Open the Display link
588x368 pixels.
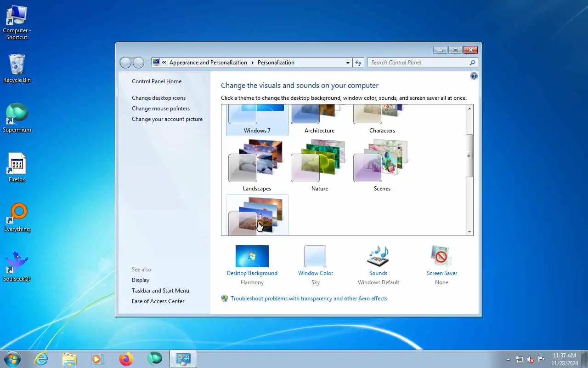[141, 280]
